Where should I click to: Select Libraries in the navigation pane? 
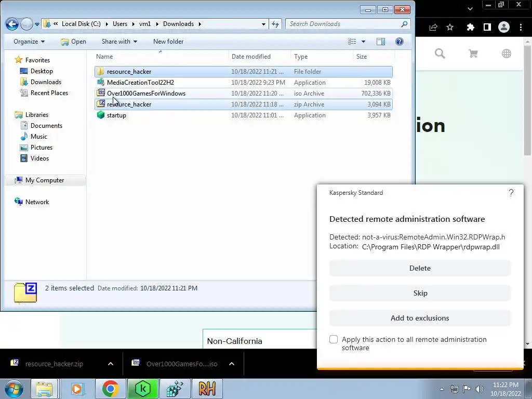tap(32, 115)
